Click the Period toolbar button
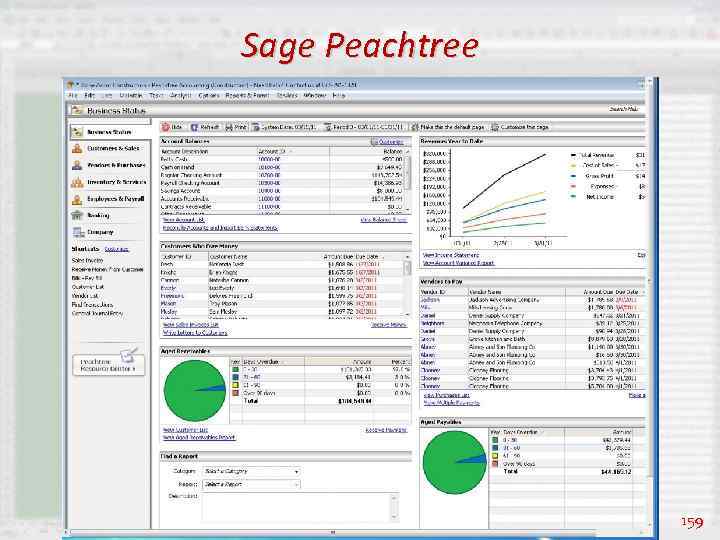This screenshot has height=540, width=720. [364, 127]
